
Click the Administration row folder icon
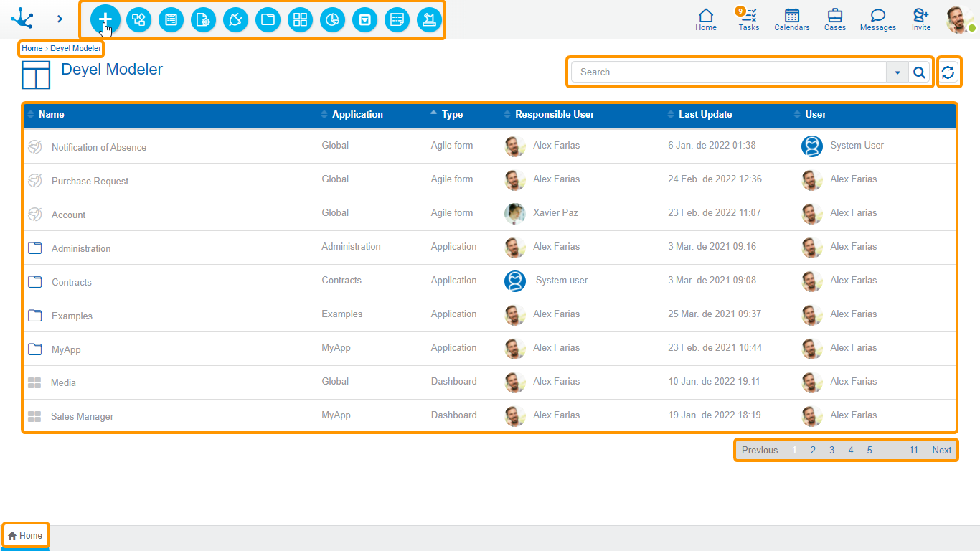coord(34,248)
